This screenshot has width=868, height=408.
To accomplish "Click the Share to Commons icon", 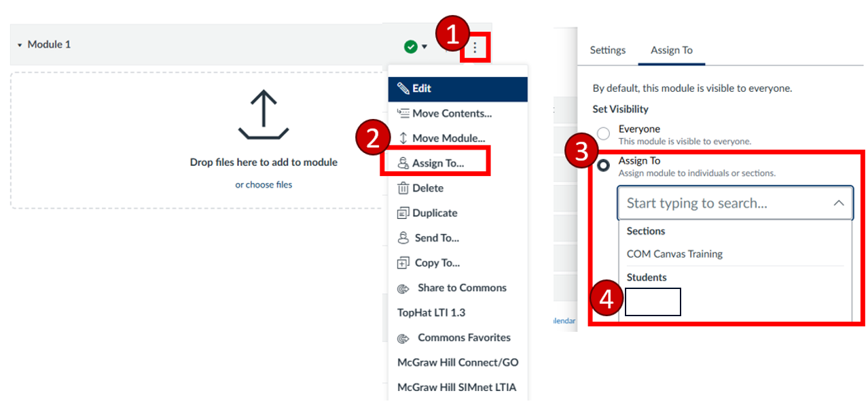I will point(403,288).
